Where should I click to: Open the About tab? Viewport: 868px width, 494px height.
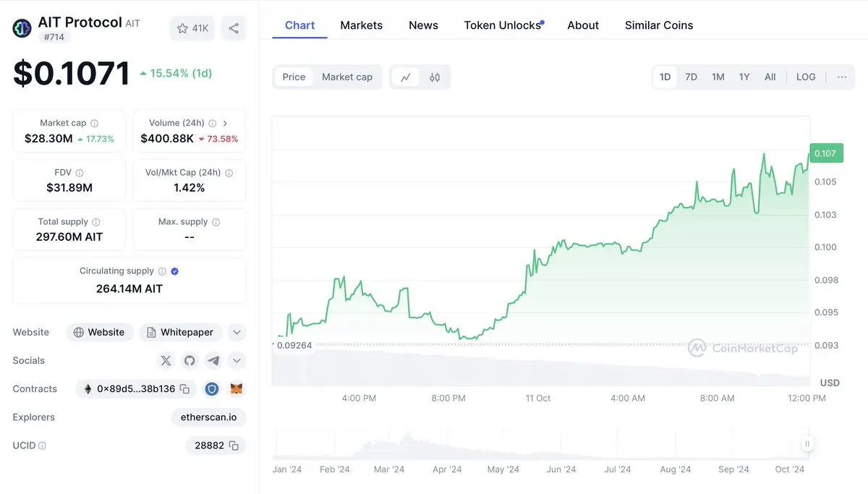click(583, 25)
